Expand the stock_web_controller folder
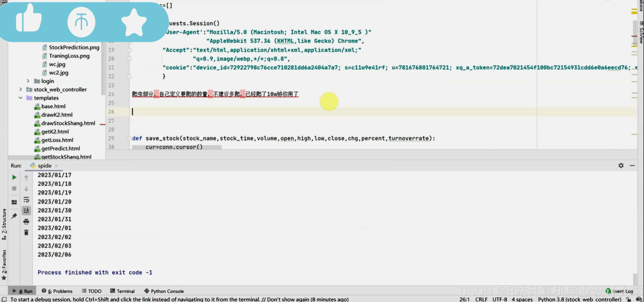This screenshot has height=302, width=644. pyautogui.click(x=21, y=89)
